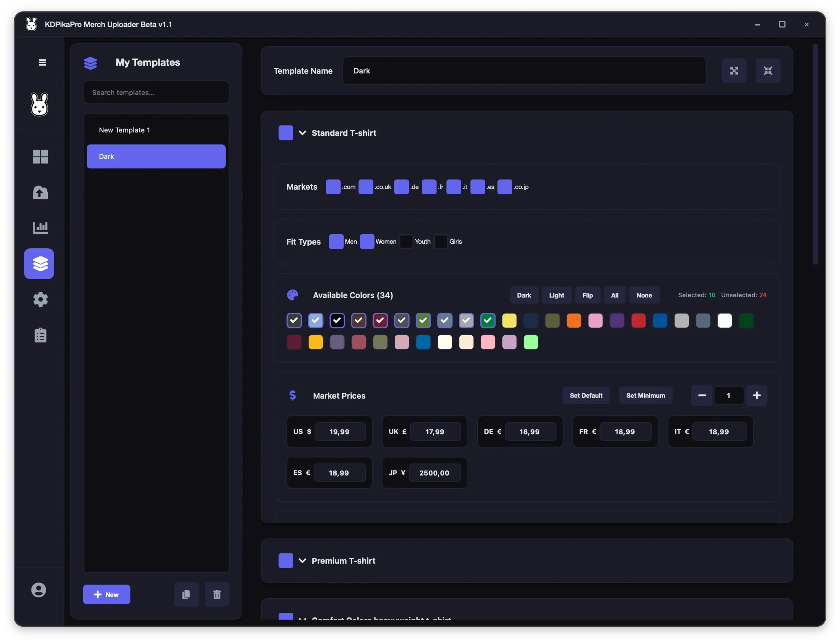Screen dimensions: 840x643
Task: Duplicate the selected template with copy icon
Action: point(186,594)
